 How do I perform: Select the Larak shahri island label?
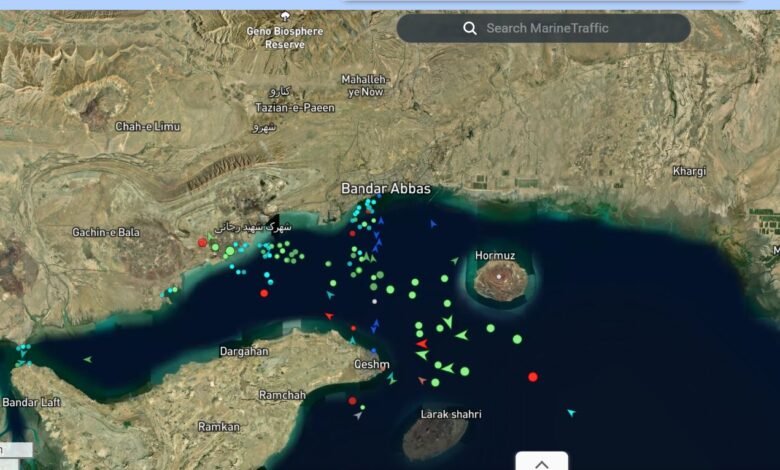(x=450, y=414)
